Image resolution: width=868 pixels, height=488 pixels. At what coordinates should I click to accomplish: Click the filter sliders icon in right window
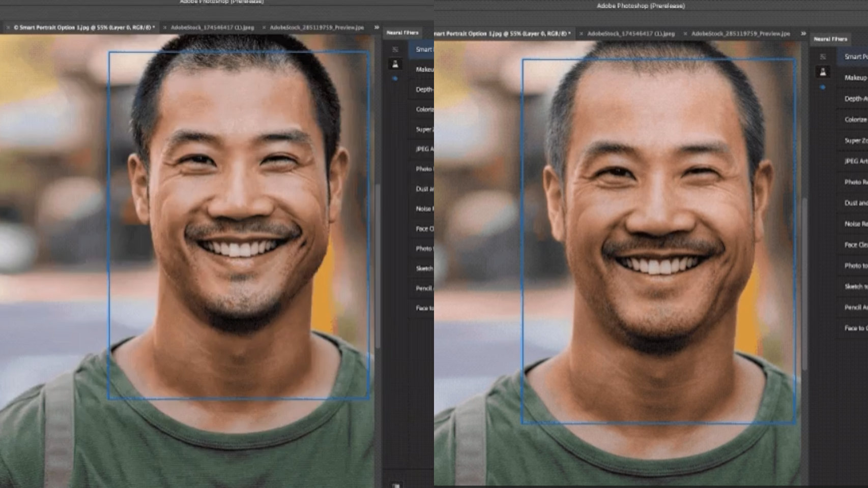coord(823,57)
